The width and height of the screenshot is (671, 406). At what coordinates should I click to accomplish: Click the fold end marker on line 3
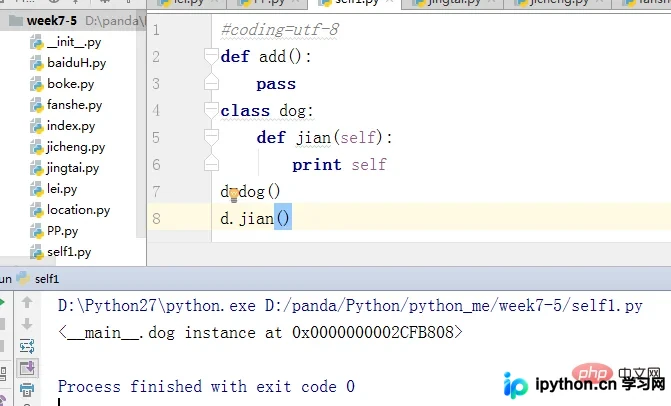pyautogui.click(x=211, y=82)
